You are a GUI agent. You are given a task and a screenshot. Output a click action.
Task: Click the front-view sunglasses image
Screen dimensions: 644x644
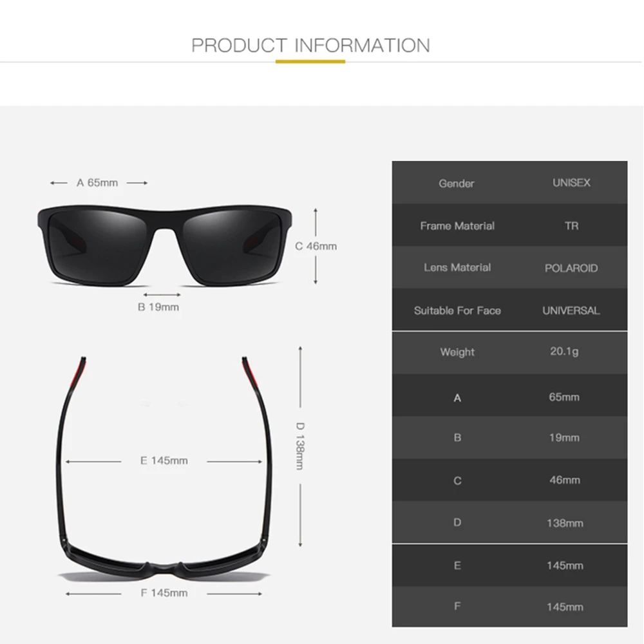[x=165, y=245]
